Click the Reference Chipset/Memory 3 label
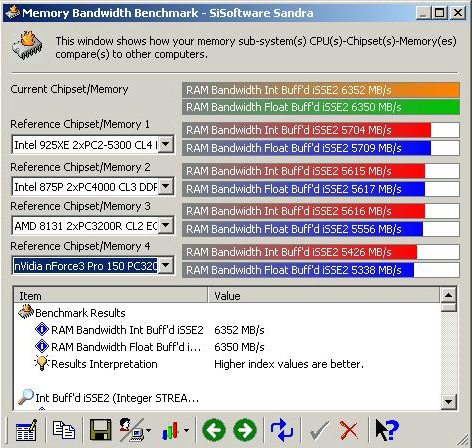Viewport: 472px width, 448px height. pyautogui.click(x=80, y=206)
